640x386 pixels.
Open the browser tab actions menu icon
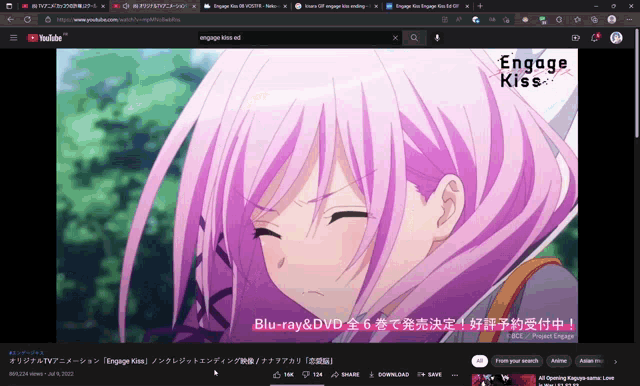9,6
